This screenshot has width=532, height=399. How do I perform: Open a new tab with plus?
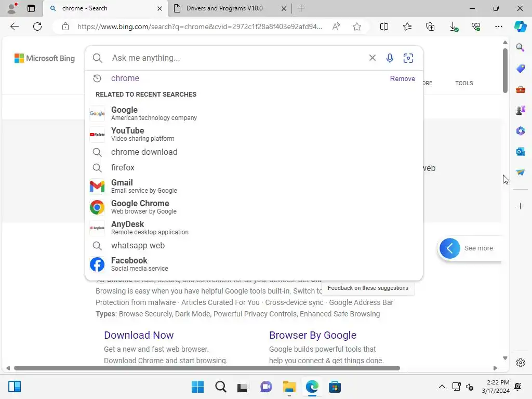click(x=301, y=8)
